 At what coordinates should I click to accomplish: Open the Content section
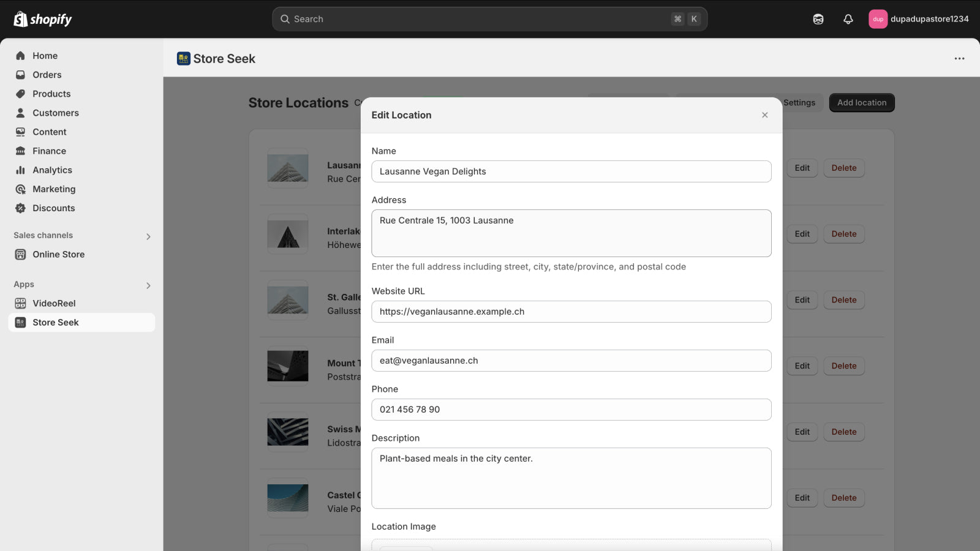pyautogui.click(x=49, y=132)
